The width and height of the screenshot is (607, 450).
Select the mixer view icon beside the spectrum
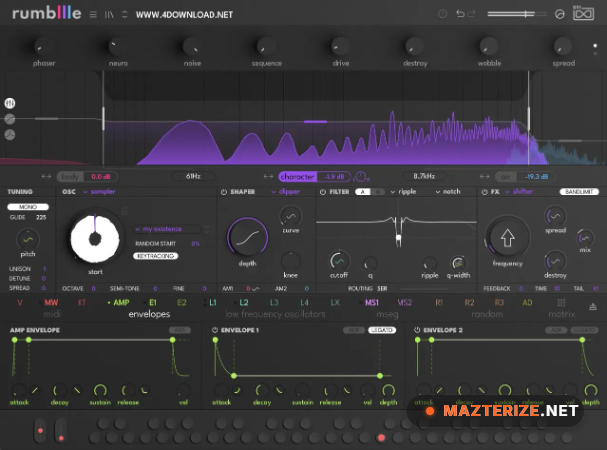(x=10, y=103)
